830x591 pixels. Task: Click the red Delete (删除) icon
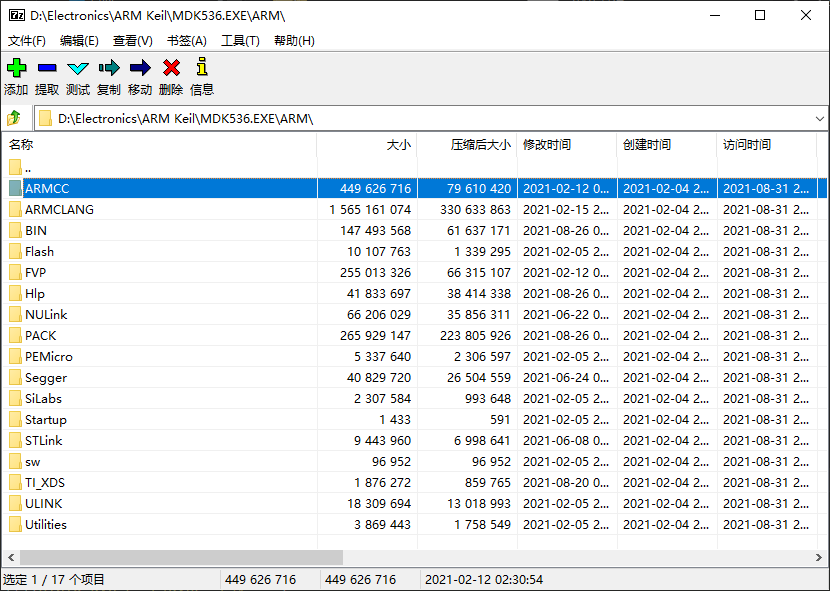click(x=172, y=68)
